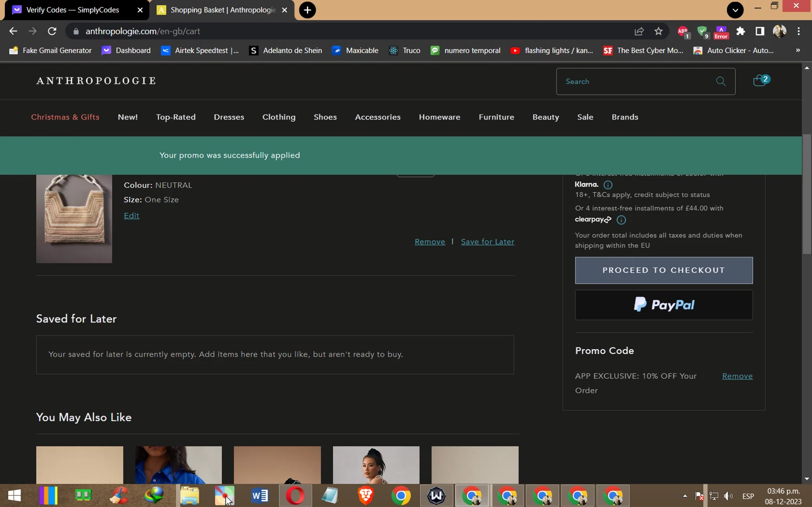Image resolution: width=812 pixels, height=507 pixels.
Task: Open the Shoes category
Action: [x=325, y=117]
